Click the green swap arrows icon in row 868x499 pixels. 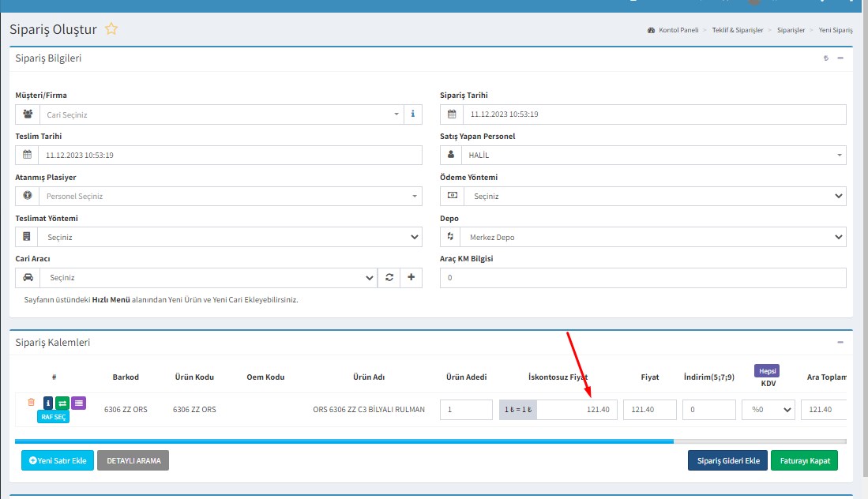[x=62, y=403]
